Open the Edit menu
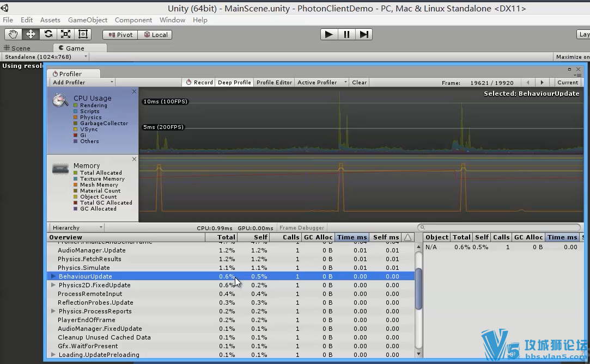This screenshot has height=364, width=590. point(27,20)
